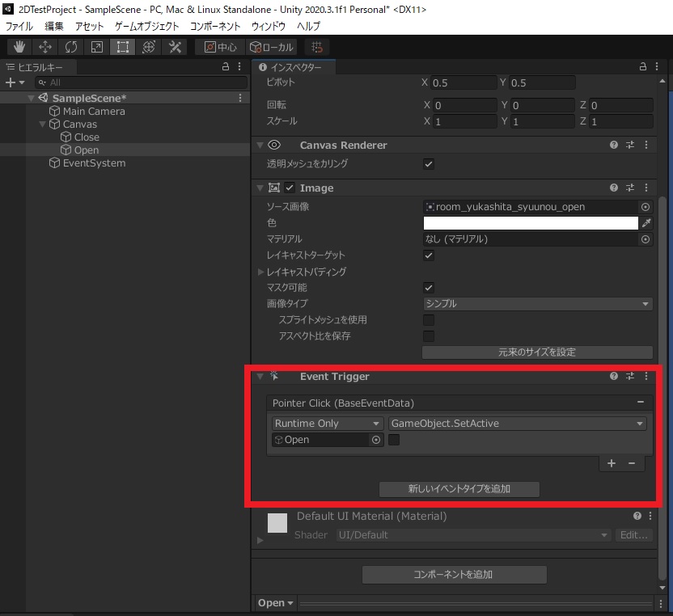Viewport: 673px width, 616px height.
Task: Add a listener to Pointer Click
Action: tap(612, 463)
